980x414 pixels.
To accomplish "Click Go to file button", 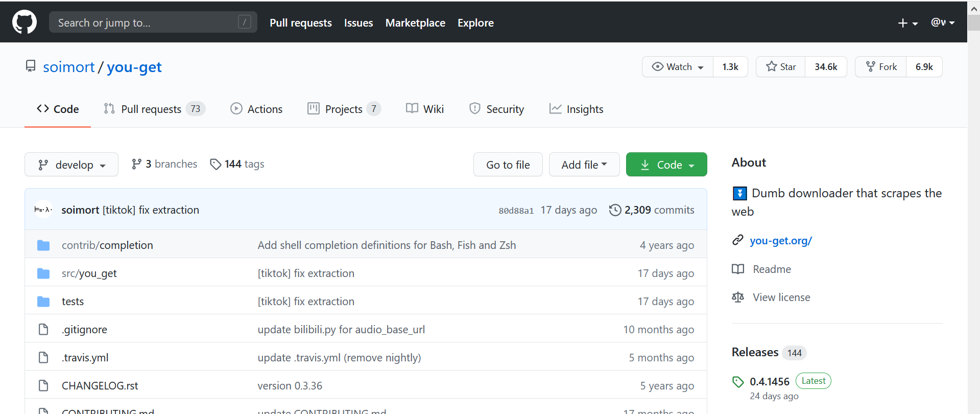I will click(x=508, y=165).
